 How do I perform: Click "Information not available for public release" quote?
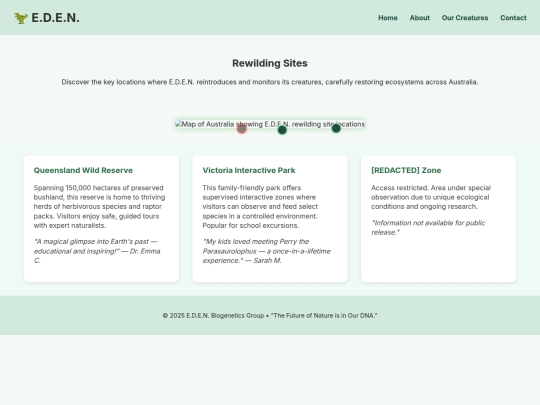tap(428, 228)
